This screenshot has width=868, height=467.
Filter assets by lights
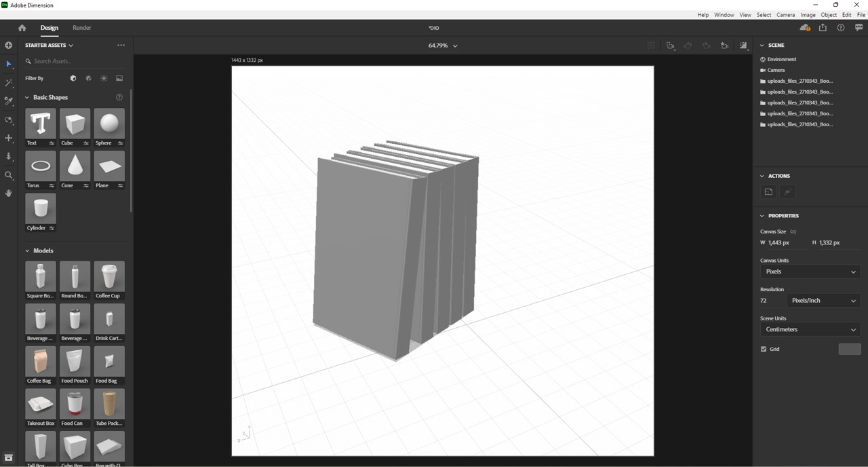104,78
